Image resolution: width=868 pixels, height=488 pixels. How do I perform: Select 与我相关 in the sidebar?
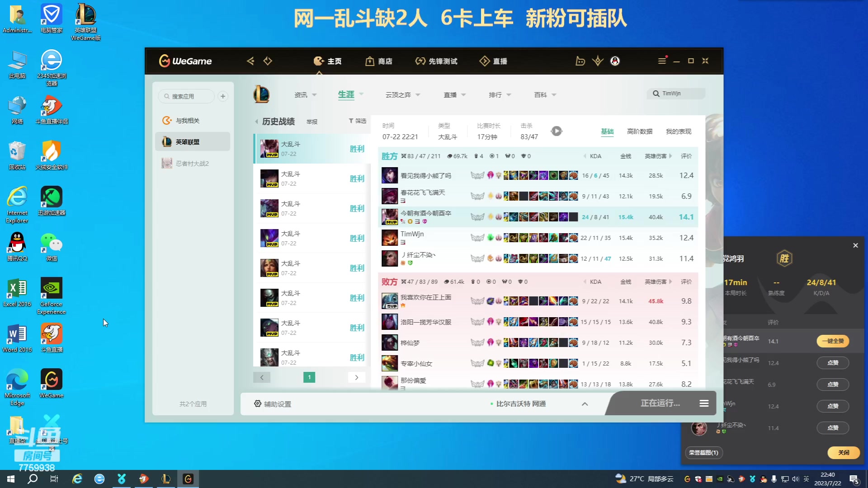pos(193,121)
